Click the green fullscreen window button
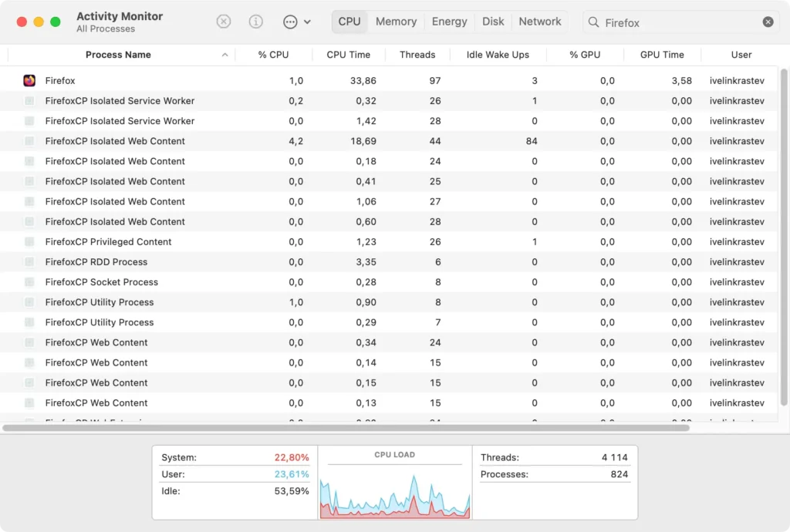 56,22
